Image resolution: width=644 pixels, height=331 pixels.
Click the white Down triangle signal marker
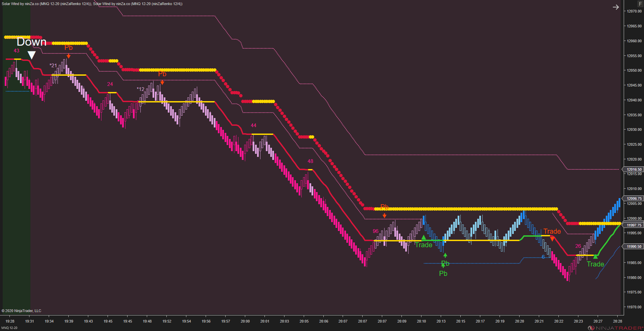click(x=31, y=55)
